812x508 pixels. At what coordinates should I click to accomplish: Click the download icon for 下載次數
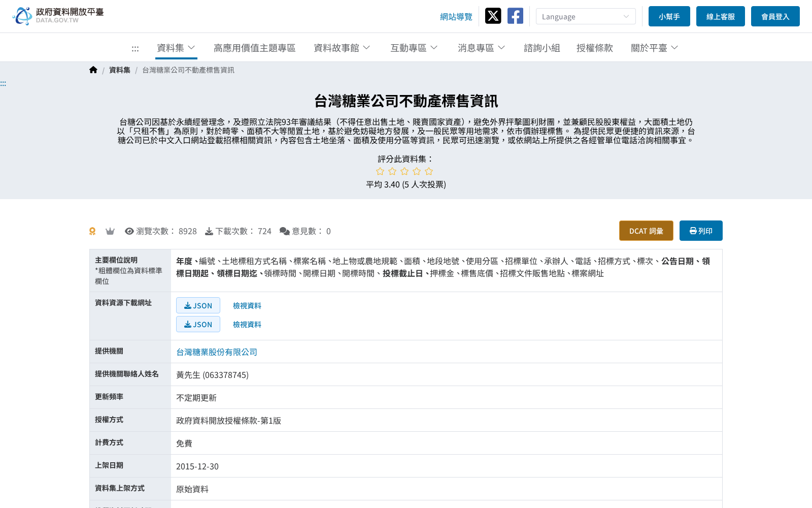(x=209, y=231)
